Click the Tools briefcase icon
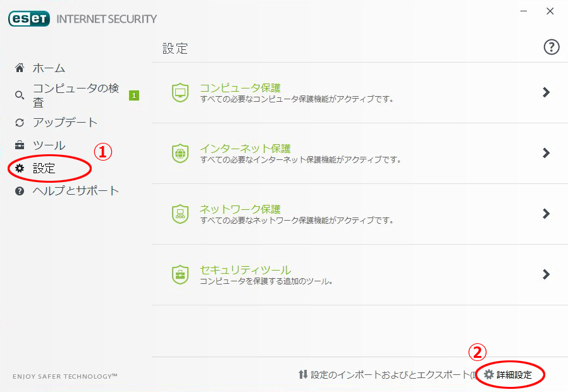 [20, 145]
